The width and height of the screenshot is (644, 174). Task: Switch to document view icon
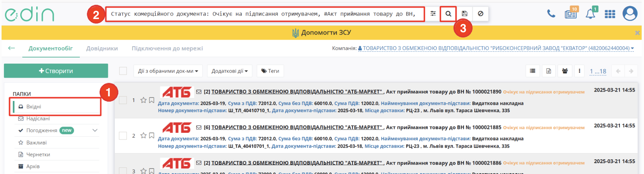coord(549,71)
